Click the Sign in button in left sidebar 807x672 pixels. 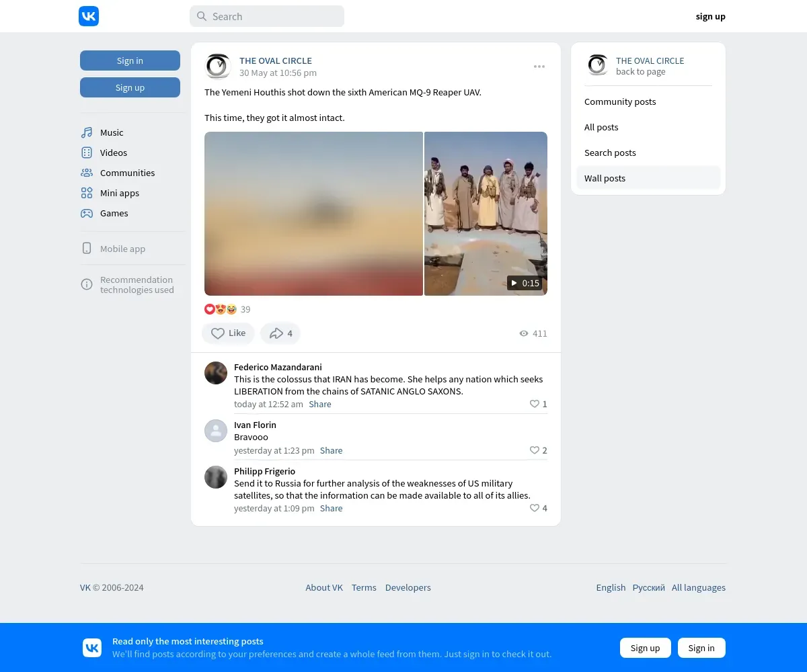coord(130,60)
